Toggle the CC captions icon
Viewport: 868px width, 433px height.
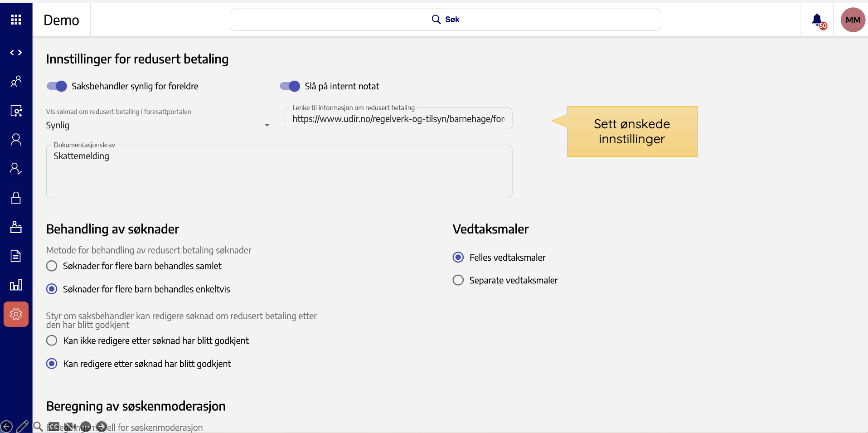click(x=53, y=427)
